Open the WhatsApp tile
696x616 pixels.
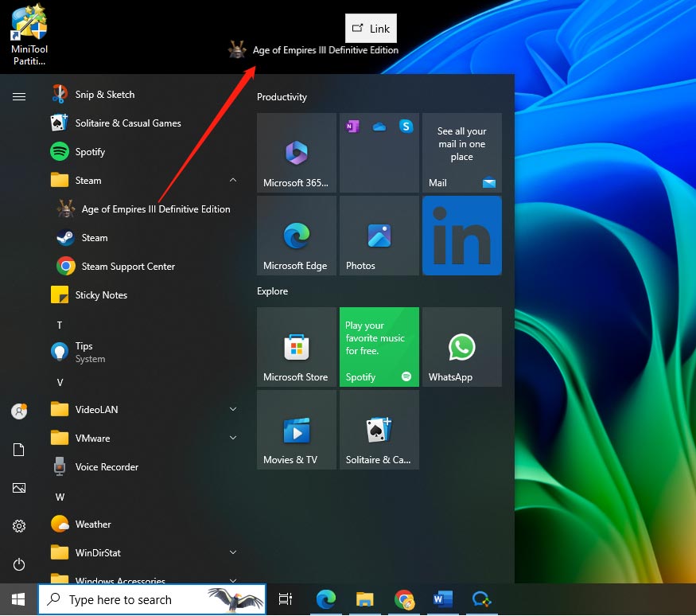coord(461,347)
